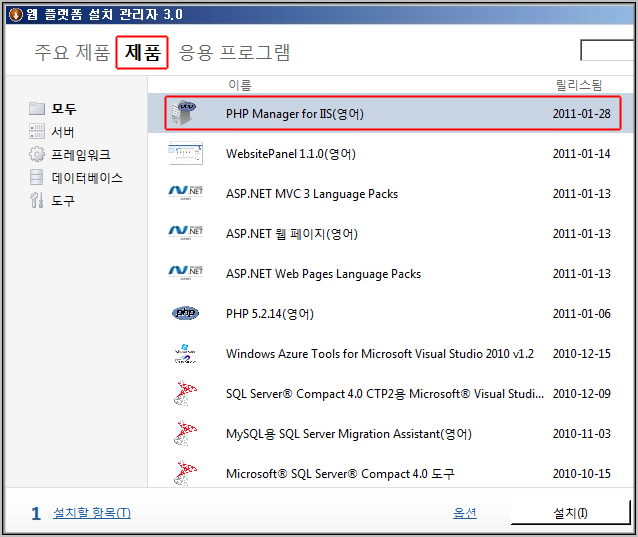Select the 서버 category

click(x=63, y=132)
